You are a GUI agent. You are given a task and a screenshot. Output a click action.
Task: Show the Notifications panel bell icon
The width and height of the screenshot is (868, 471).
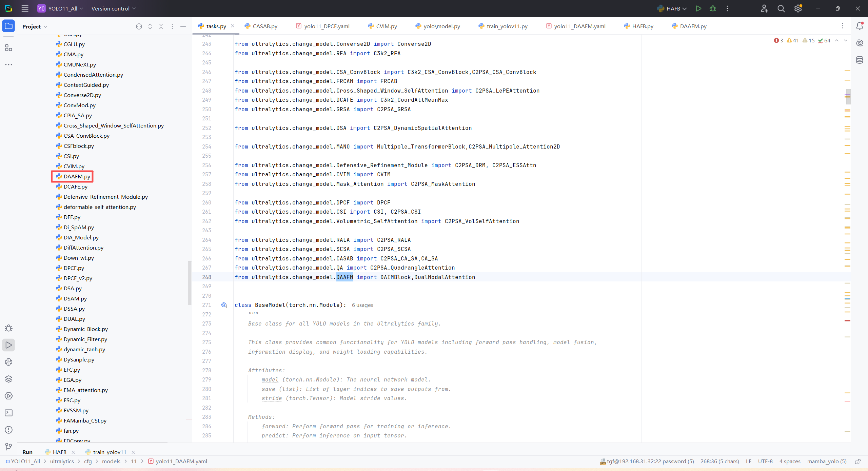(860, 26)
